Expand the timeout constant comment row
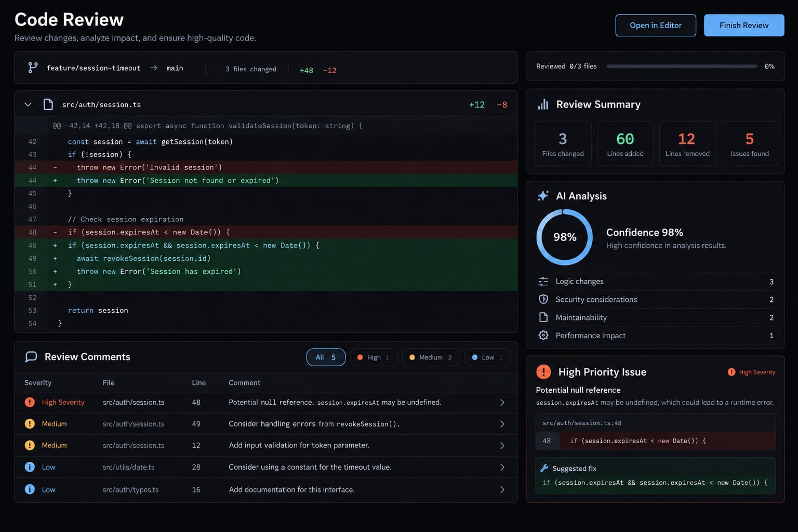Image resolution: width=798 pixels, height=532 pixels. pyautogui.click(x=502, y=467)
